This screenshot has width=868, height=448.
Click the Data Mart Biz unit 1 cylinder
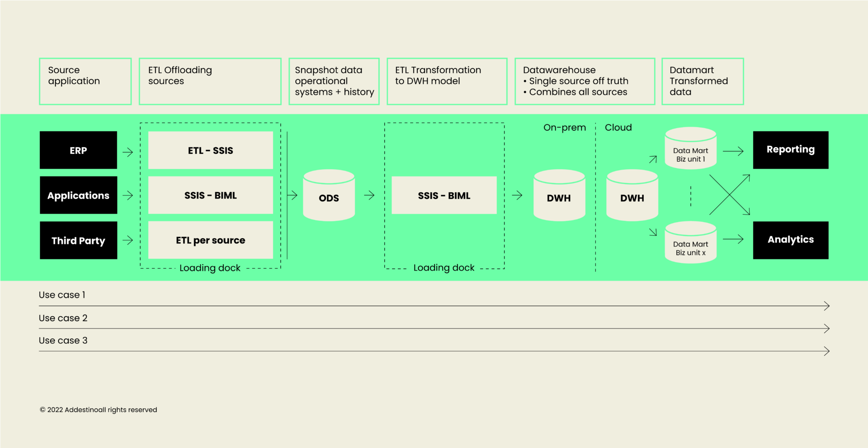[x=690, y=148]
